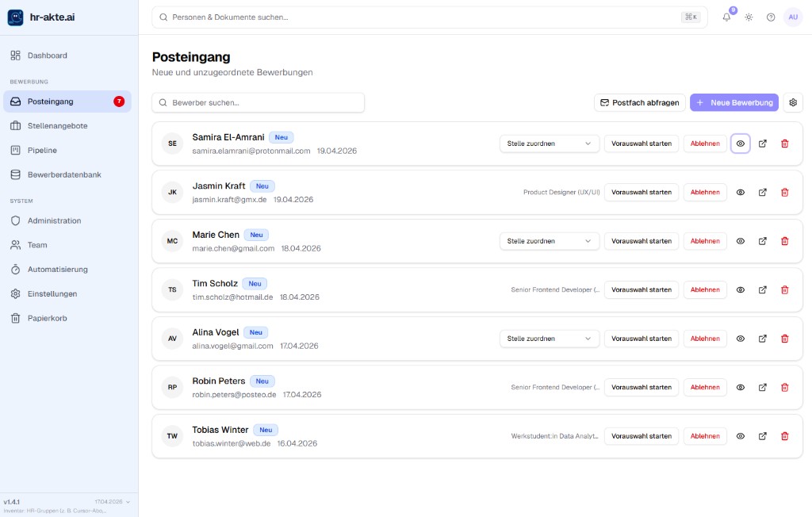Click the hr-akte.ai logo icon

(x=16, y=17)
